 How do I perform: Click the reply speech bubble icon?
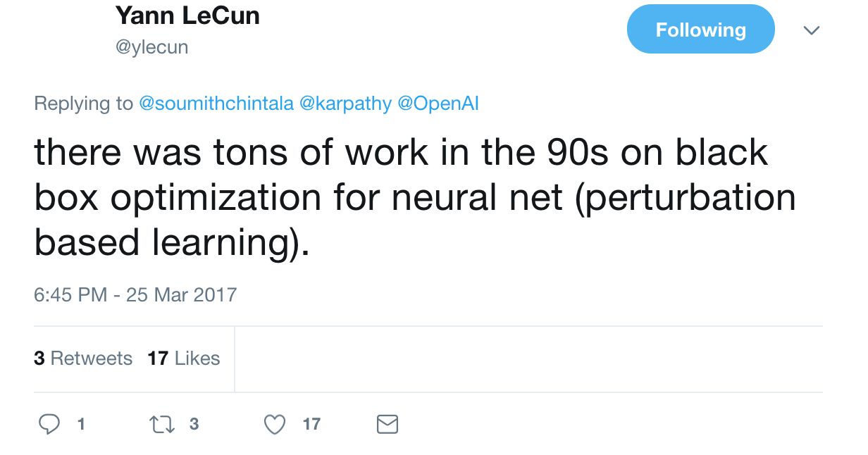point(49,424)
